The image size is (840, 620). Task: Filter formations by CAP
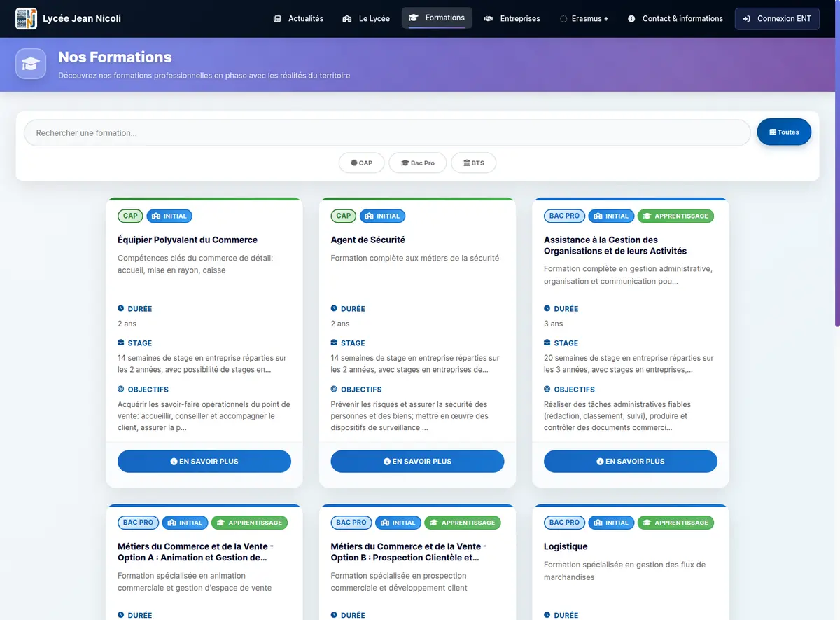click(x=361, y=163)
